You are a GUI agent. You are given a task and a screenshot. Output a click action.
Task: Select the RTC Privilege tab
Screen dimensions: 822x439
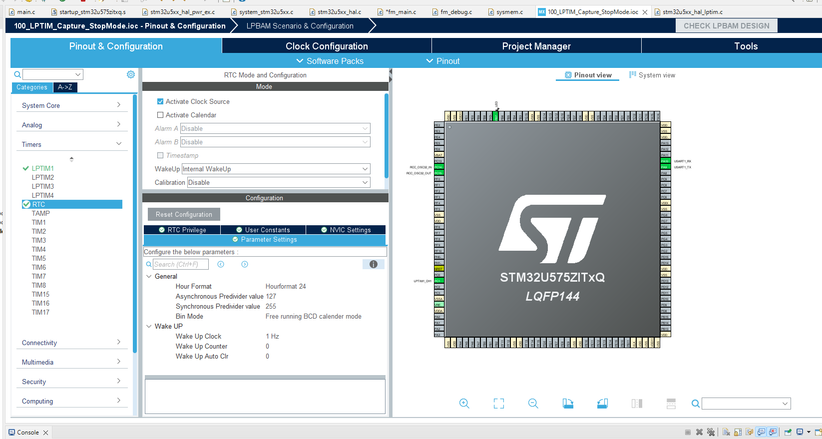[x=182, y=230]
